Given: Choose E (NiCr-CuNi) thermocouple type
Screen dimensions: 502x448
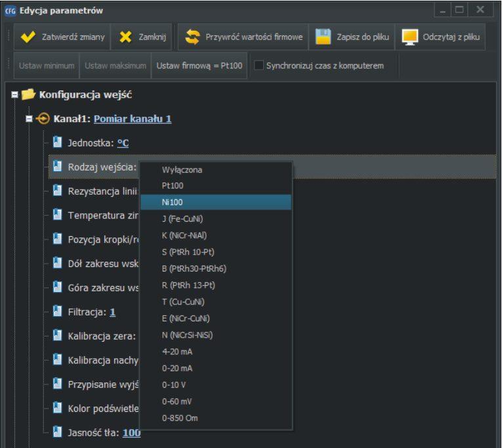Looking at the screenshot, I should point(216,319).
